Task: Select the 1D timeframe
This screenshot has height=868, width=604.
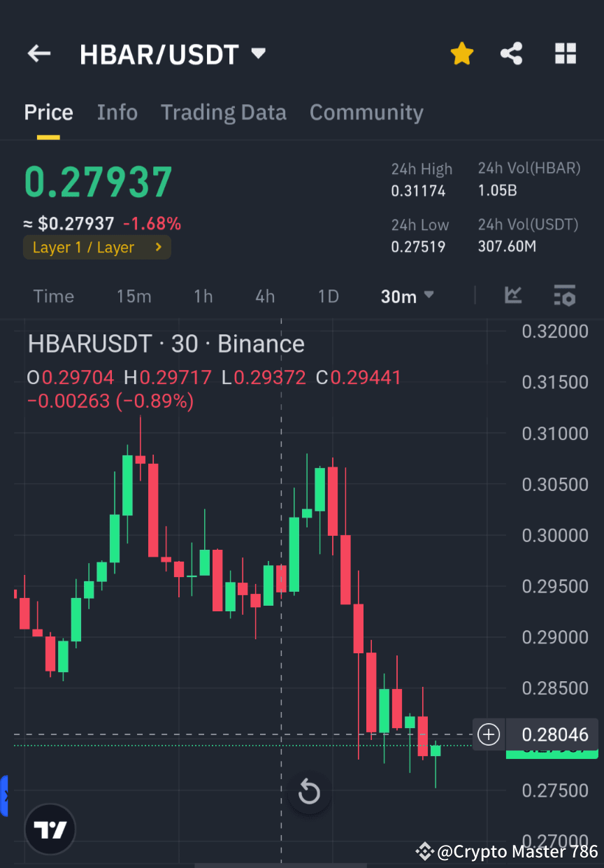Action: [x=328, y=296]
